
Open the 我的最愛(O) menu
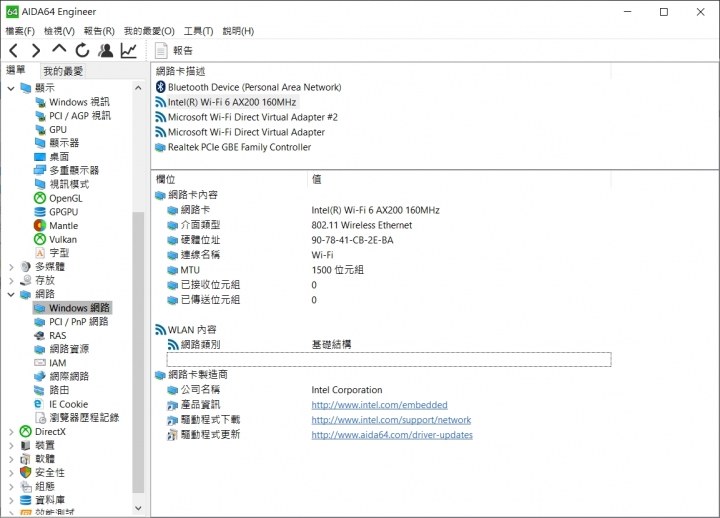click(x=149, y=31)
